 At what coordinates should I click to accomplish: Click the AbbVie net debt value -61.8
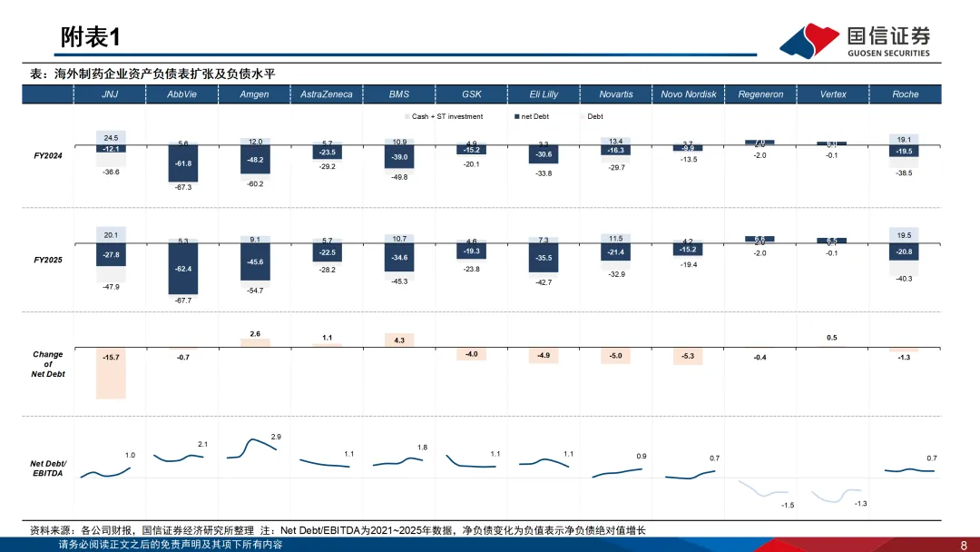pos(183,163)
